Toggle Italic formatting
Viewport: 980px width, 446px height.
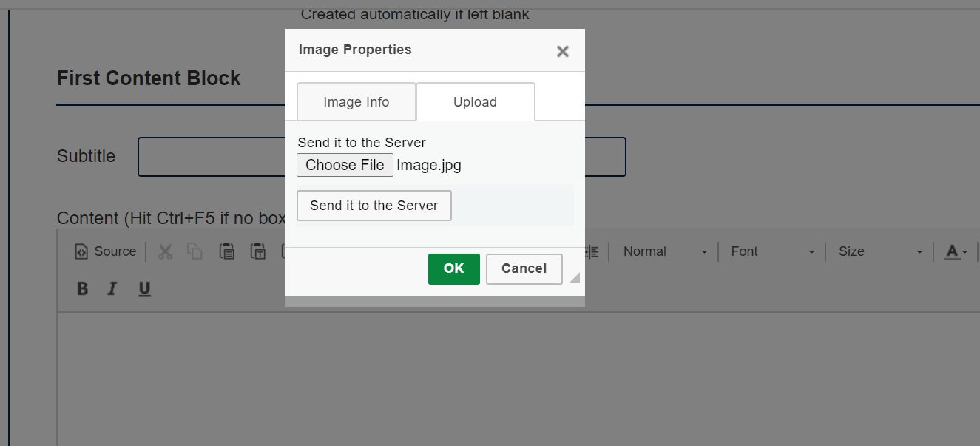(x=112, y=288)
